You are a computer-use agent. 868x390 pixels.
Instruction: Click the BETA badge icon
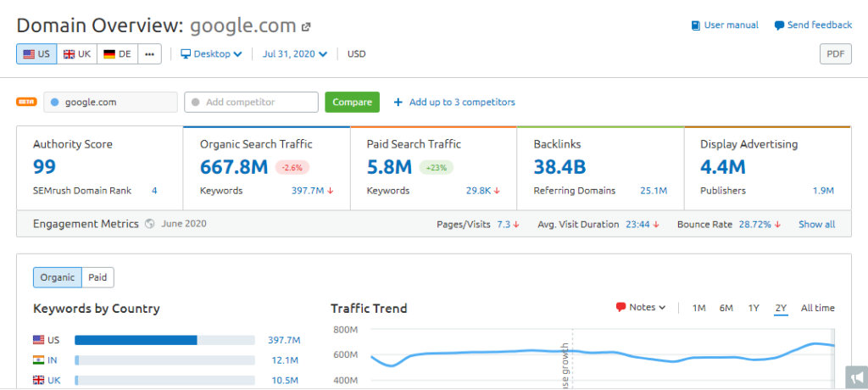[26, 103]
